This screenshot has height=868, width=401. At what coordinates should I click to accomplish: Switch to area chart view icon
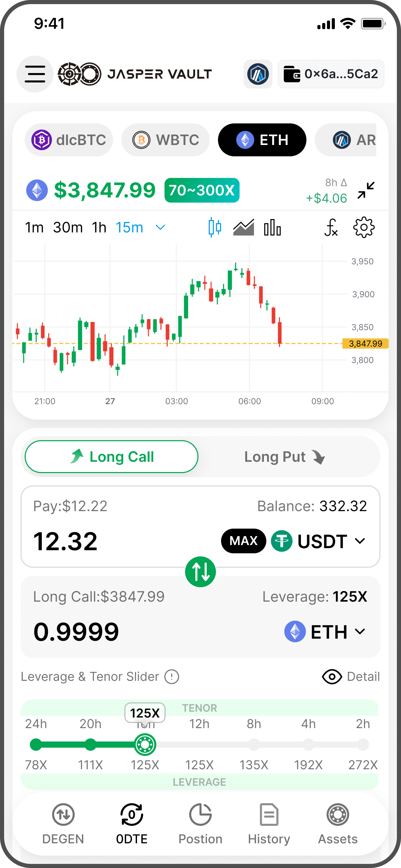[243, 227]
